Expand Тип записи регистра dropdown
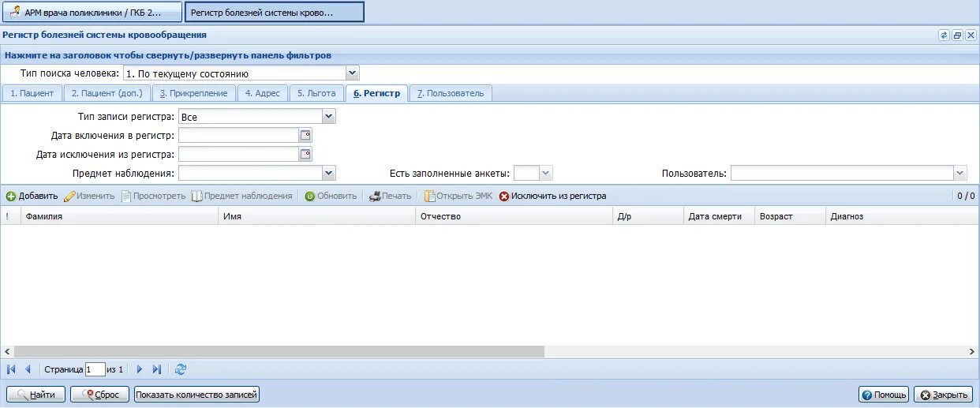This screenshot has width=980, height=408. (x=329, y=117)
